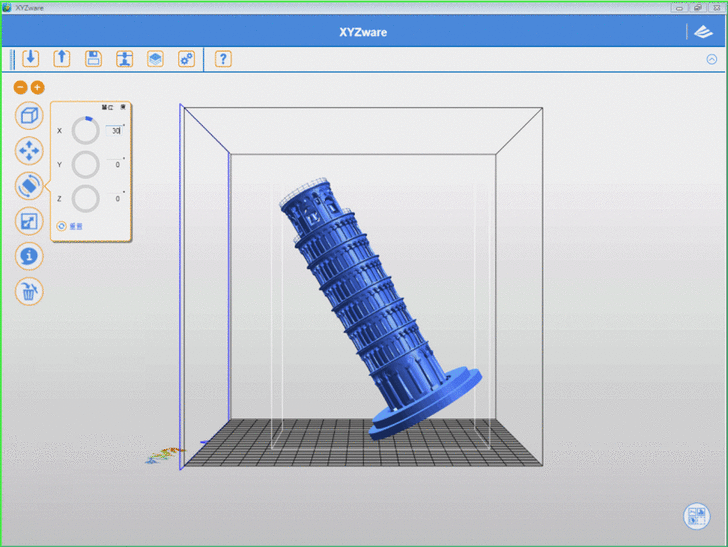Click the X-axis rotation dial

pos(86,131)
